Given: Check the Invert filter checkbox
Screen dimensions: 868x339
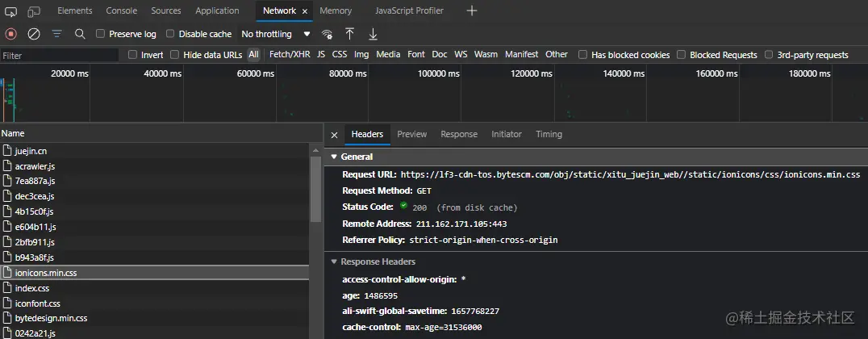Looking at the screenshot, I should point(132,54).
